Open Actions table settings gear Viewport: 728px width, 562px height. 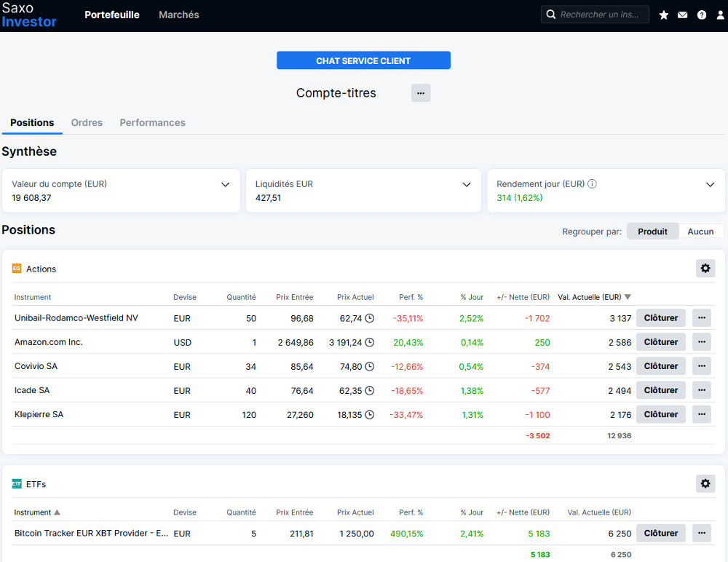705,269
